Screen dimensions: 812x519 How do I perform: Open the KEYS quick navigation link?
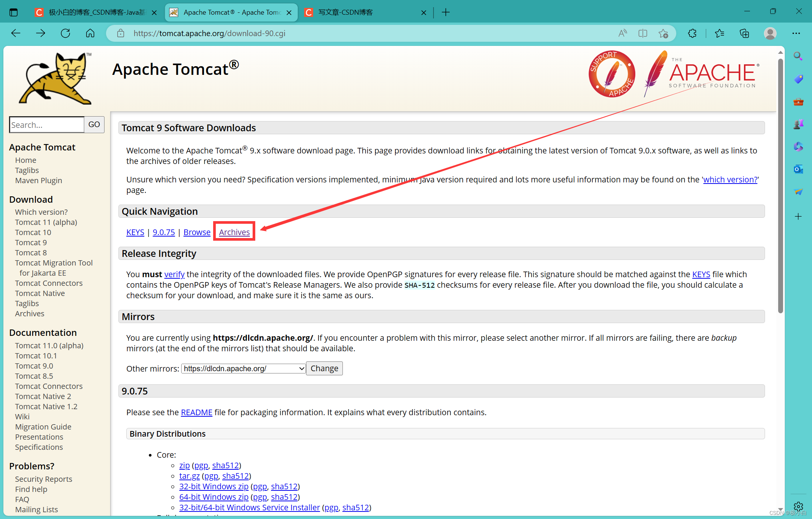pyautogui.click(x=135, y=232)
